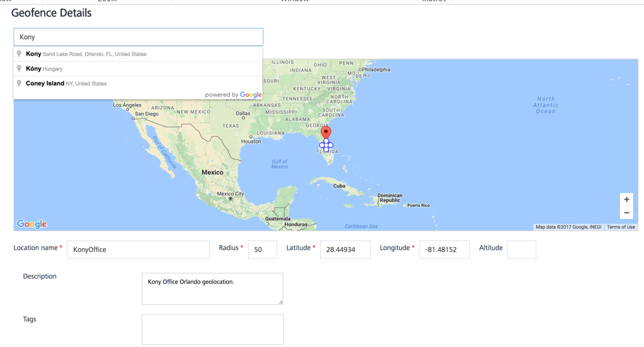Image resolution: width=644 pixels, height=347 pixels.
Task: Focus the Location name field
Action: pyautogui.click(x=138, y=250)
